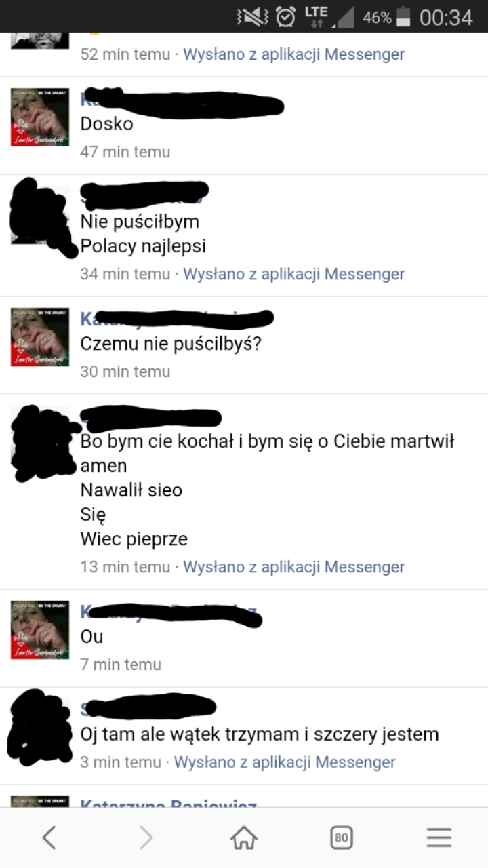
Task: Open avatar next to the Ou comment
Action: click(x=40, y=630)
